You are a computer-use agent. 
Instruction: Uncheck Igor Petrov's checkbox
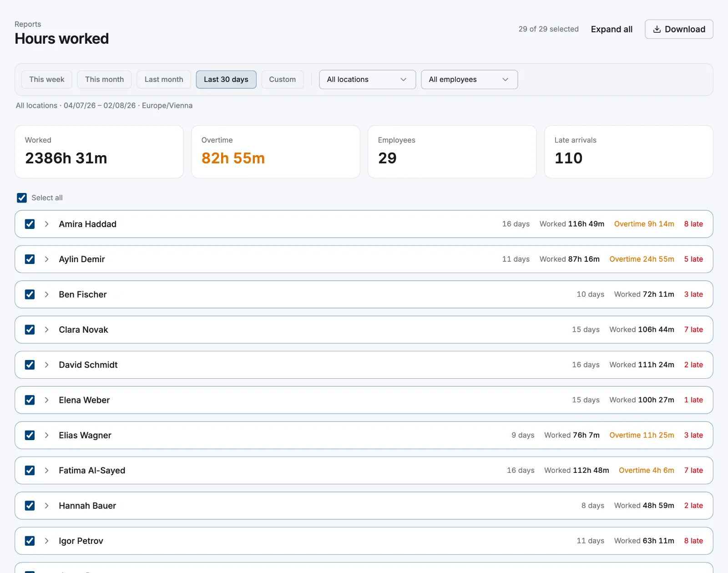click(30, 541)
